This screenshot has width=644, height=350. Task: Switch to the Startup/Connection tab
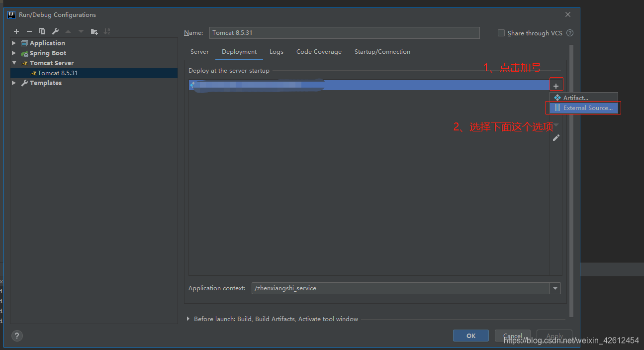click(382, 52)
